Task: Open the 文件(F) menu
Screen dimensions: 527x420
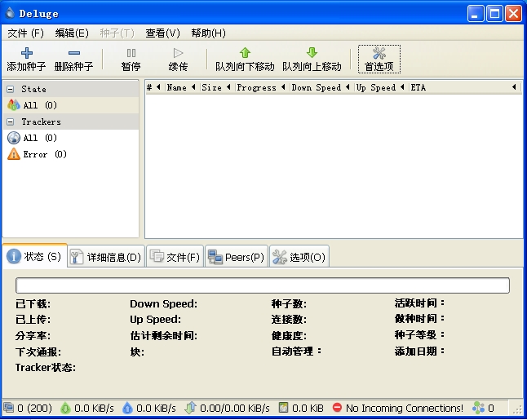Action: click(25, 33)
